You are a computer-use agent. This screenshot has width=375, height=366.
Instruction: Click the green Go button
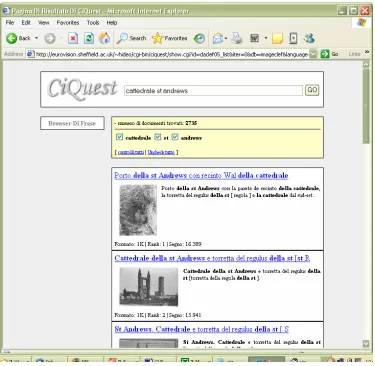pyautogui.click(x=330, y=54)
